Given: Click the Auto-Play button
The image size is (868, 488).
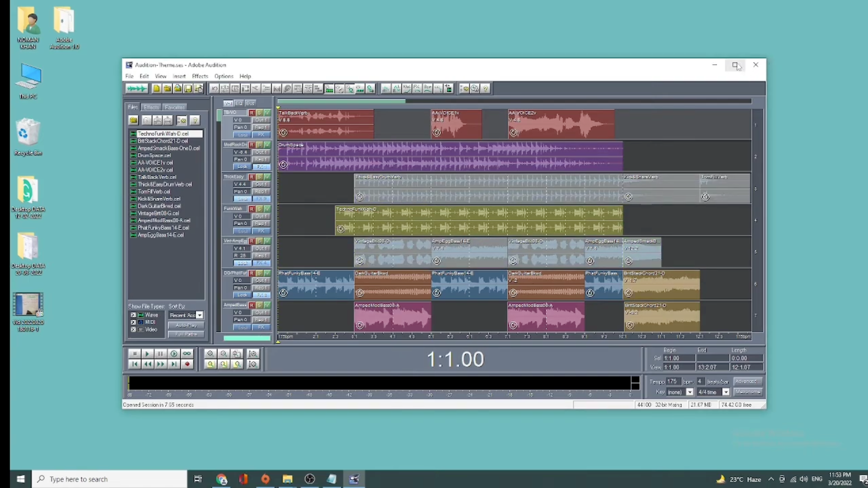Looking at the screenshot, I should pos(186,325).
